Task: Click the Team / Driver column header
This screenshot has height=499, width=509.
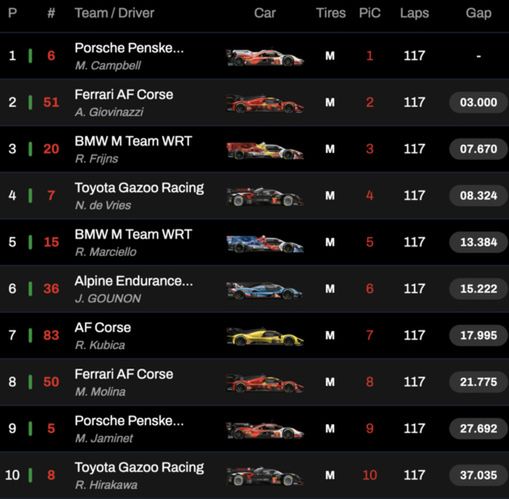Action: click(x=114, y=13)
